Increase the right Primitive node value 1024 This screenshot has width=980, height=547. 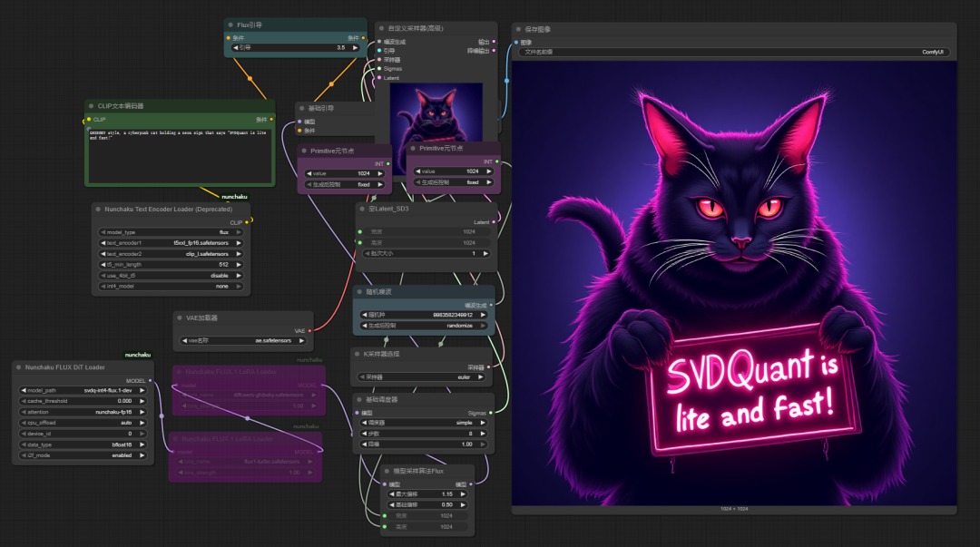tap(489, 171)
